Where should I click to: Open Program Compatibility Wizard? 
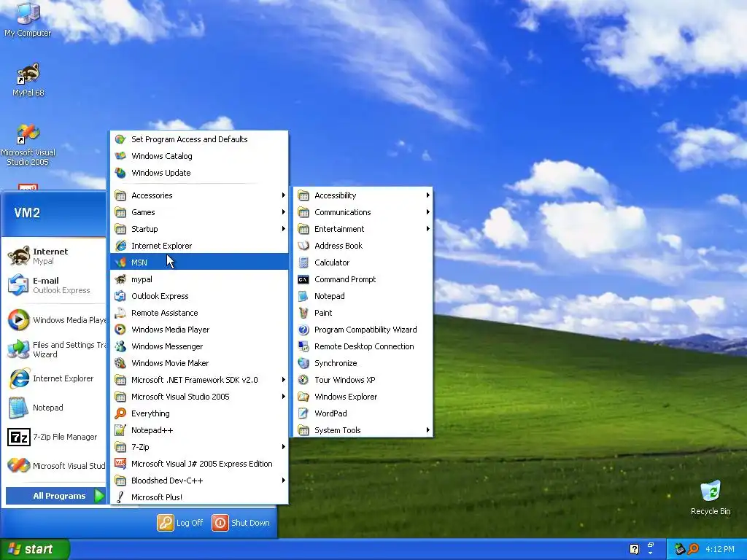363,330
